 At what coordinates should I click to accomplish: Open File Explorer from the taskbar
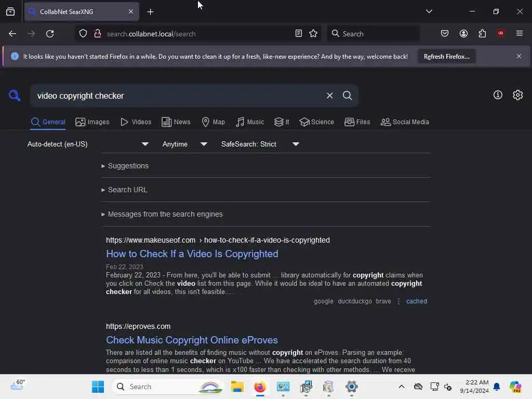click(237, 387)
